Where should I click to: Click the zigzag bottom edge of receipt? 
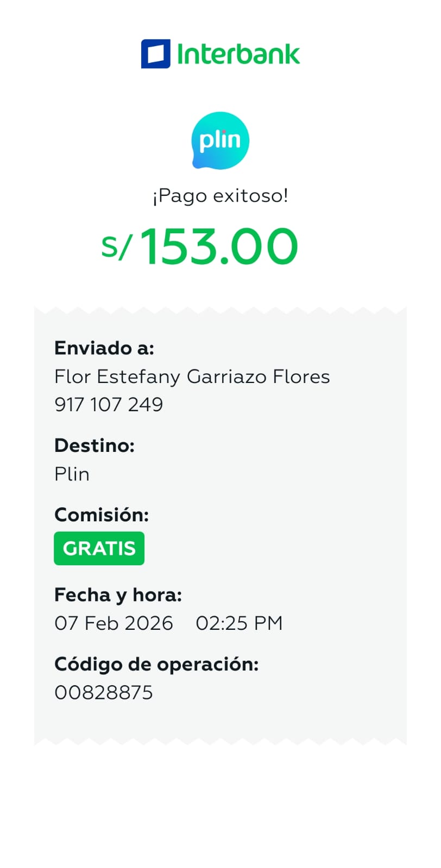point(220,741)
